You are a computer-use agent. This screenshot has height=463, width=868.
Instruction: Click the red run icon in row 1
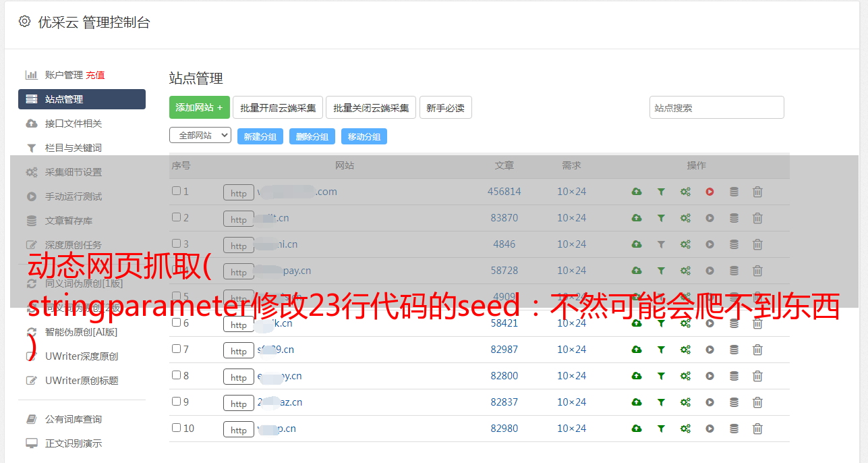710,192
